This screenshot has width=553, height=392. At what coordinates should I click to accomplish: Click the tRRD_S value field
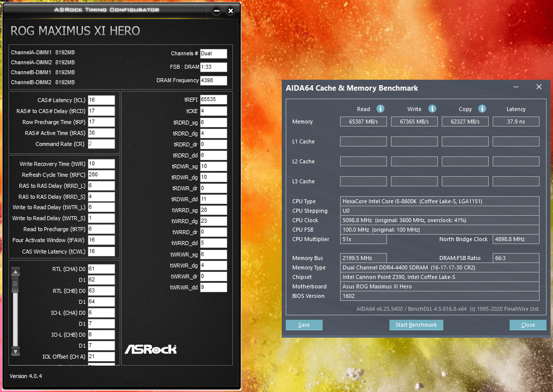pyautogui.click(x=101, y=197)
